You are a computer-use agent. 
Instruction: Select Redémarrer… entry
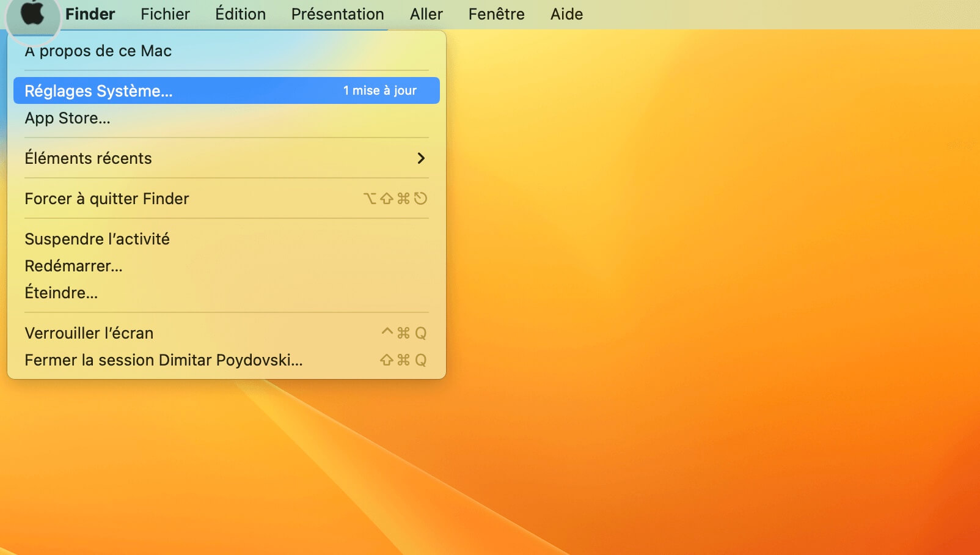coord(226,266)
